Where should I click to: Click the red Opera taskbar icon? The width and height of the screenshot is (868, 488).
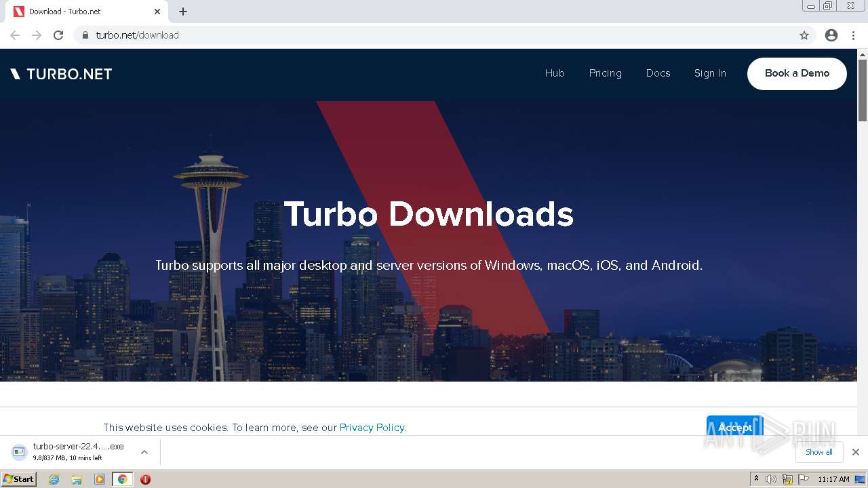[145, 479]
